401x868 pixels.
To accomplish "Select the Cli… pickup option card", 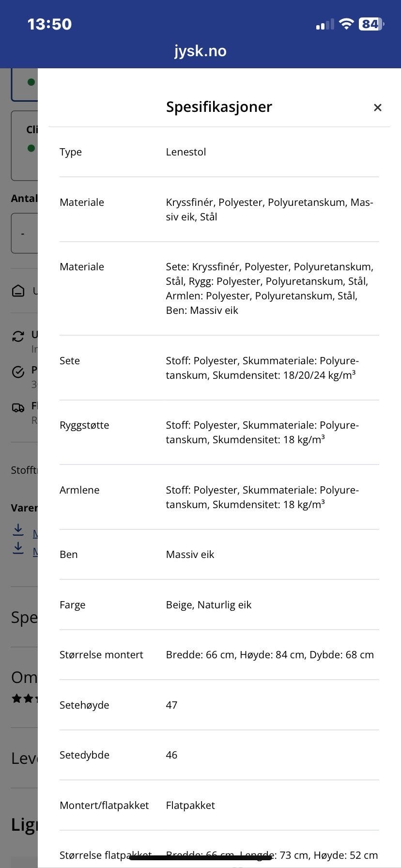I will tap(24, 145).
